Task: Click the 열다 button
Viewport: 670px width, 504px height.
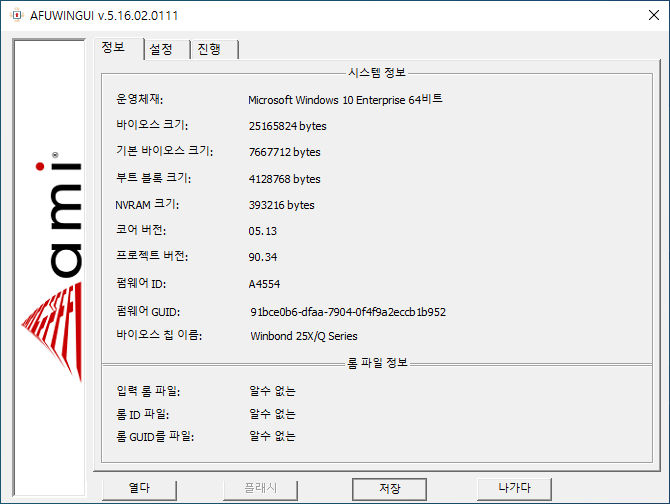Action: click(x=139, y=488)
